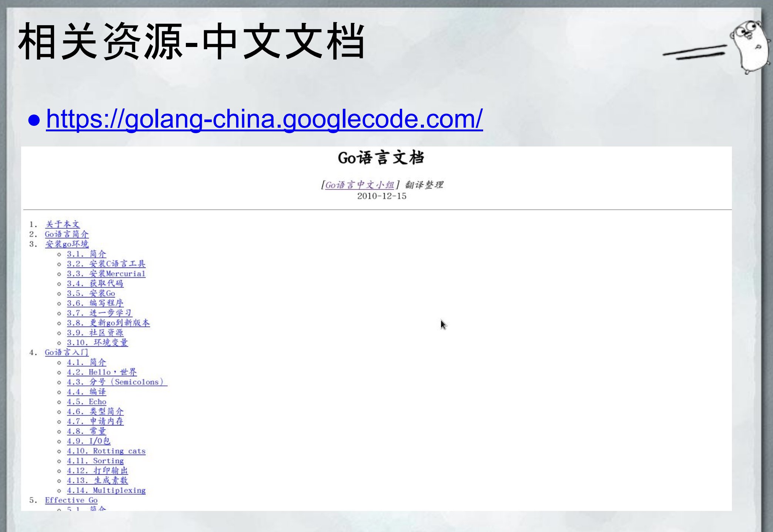
Task: Open section 4.5 Echo
Action: (86, 402)
